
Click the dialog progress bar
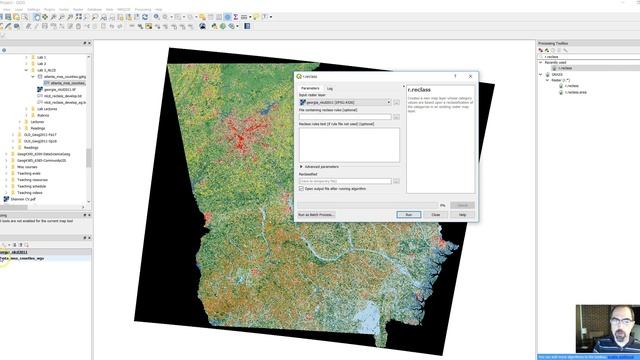pos(368,205)
